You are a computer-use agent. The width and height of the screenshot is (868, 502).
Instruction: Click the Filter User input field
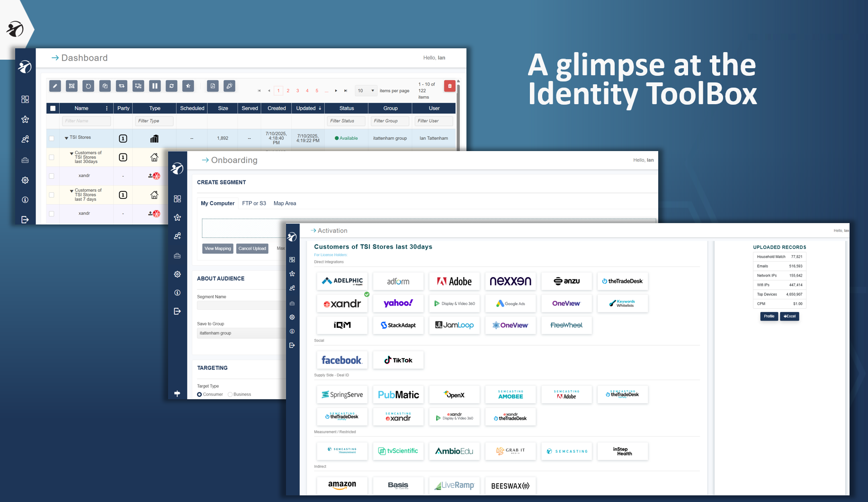coord(434,121)
